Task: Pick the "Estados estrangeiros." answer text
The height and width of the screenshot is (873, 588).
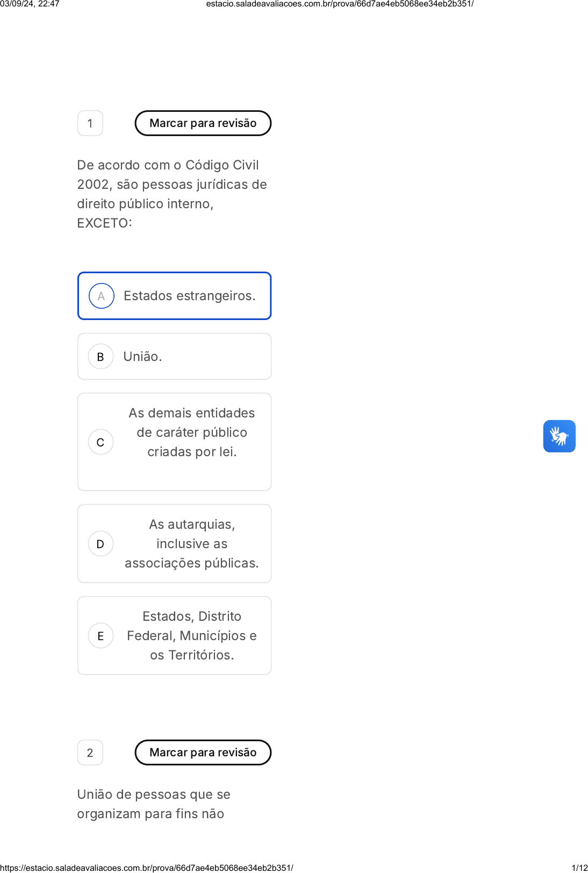Action: pos(189,296)
